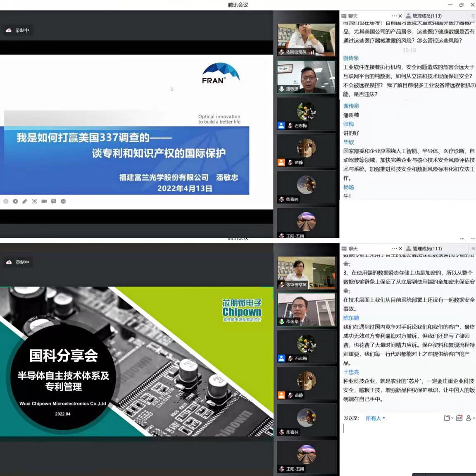Screen dimensions: 476x476
Task: Open the 所有人 recipient dropdown
Action: pos(375,418)
